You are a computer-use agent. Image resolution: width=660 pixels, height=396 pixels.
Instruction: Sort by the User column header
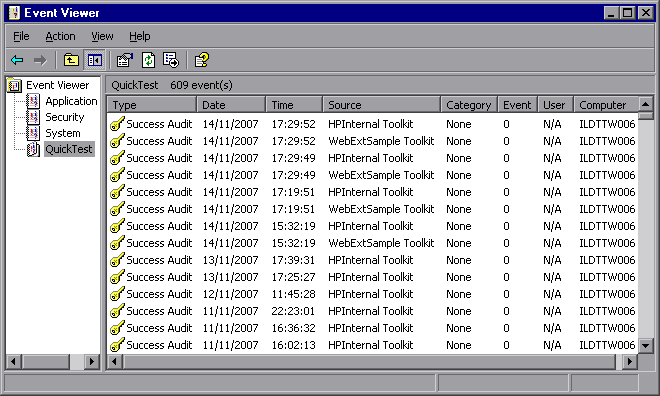(x=556, y=105)
